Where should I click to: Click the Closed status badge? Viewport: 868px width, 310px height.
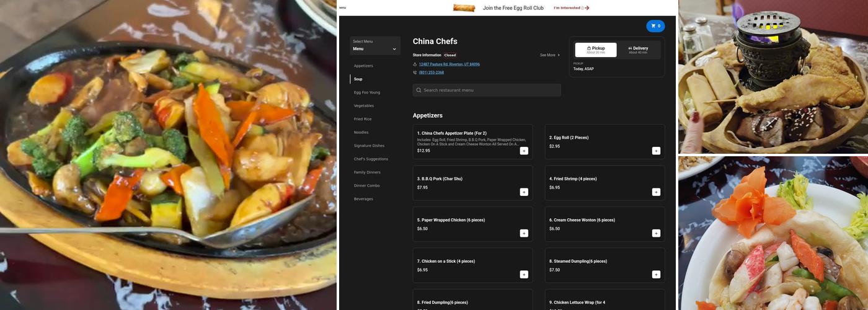tap(450, 55)
